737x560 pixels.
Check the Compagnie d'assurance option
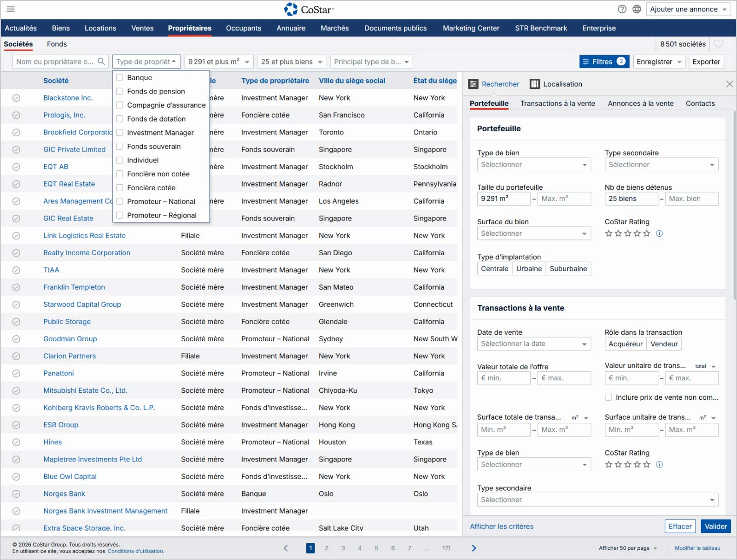tap(120, 105)
